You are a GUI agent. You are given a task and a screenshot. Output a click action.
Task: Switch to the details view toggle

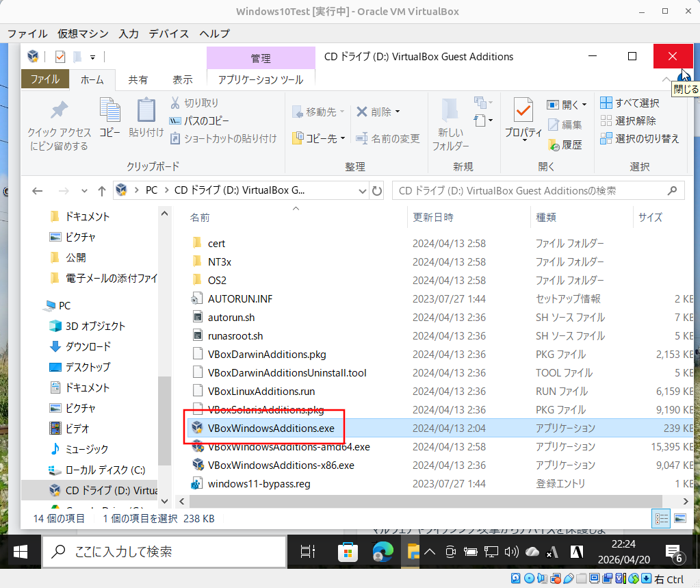point(661,518)
